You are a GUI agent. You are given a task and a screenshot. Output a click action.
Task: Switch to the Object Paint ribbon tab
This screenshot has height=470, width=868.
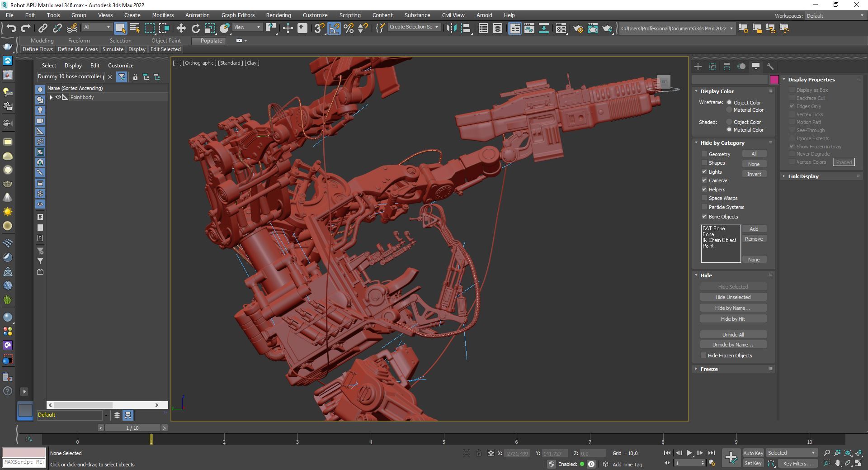click(166, 41)
